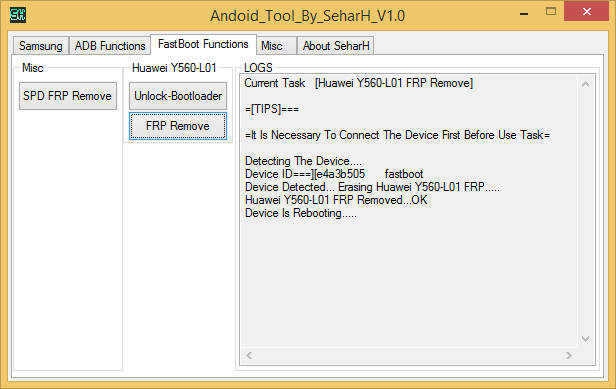
Task: Go to the About SeharH tab
Action: pos(336,46)
